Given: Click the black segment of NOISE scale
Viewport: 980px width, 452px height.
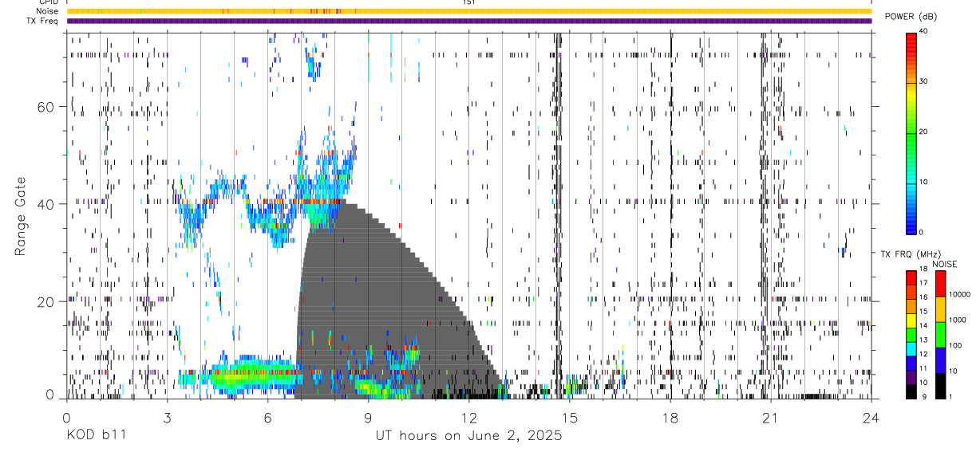Looking at the screenshot, I should click(940, 386).
